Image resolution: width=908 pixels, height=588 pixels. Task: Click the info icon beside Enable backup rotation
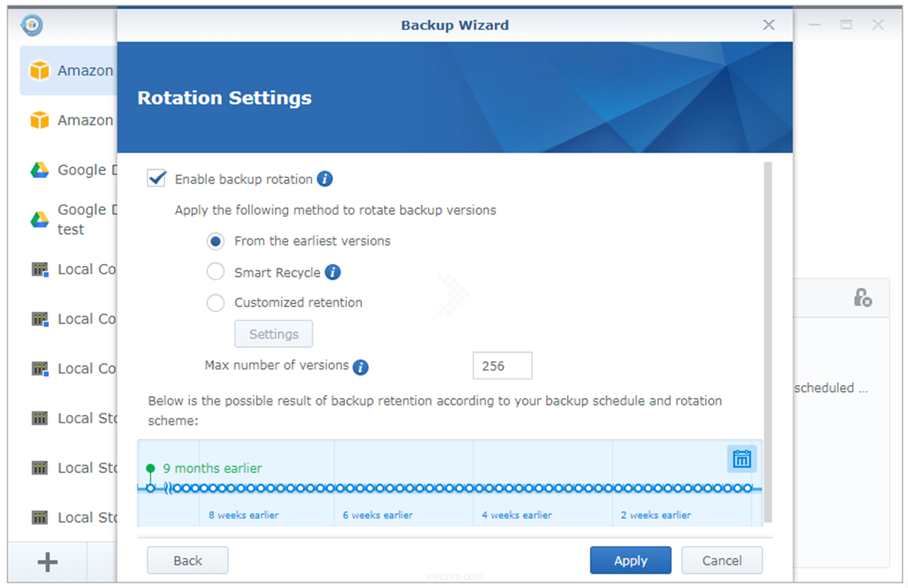point(325,179)
